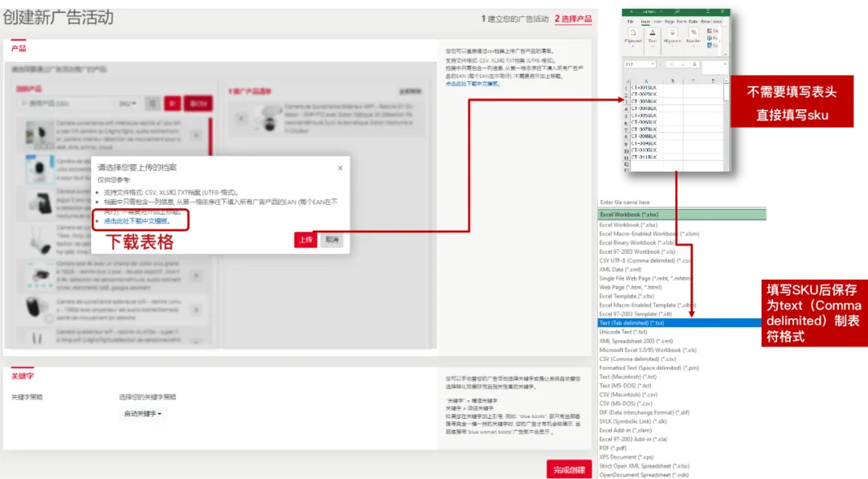Select cell containing CT-011BLK
The image size is (868, 479).
pos(645,158)
